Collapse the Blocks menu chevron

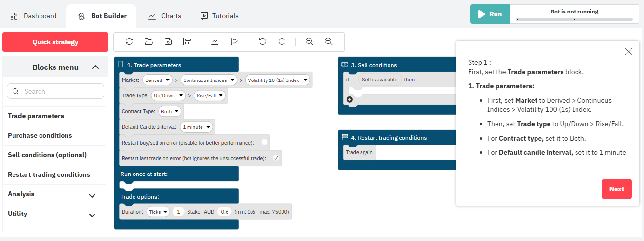pos(95,67)
